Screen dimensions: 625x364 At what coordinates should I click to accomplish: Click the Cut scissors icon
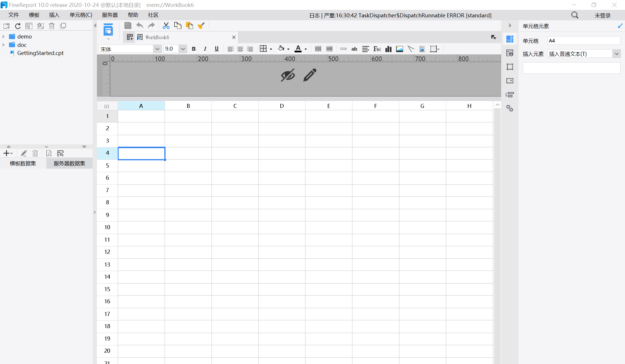(x=166, y=26)
